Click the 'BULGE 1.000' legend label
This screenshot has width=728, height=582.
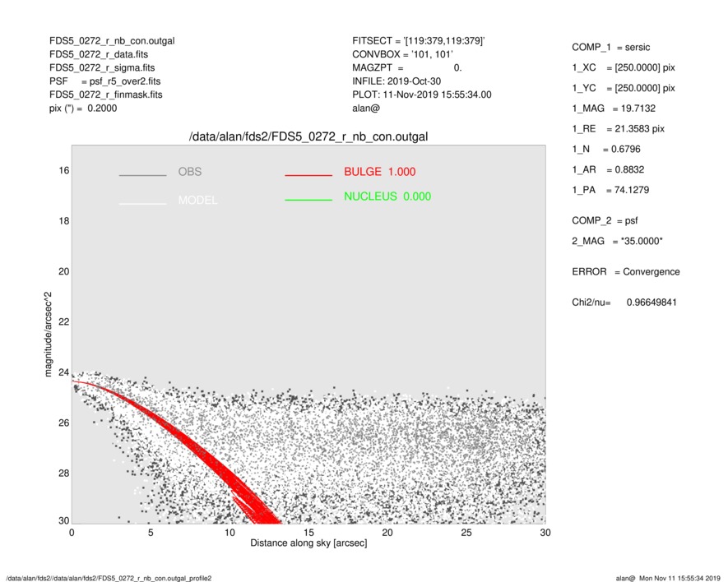tap(380, 172)
